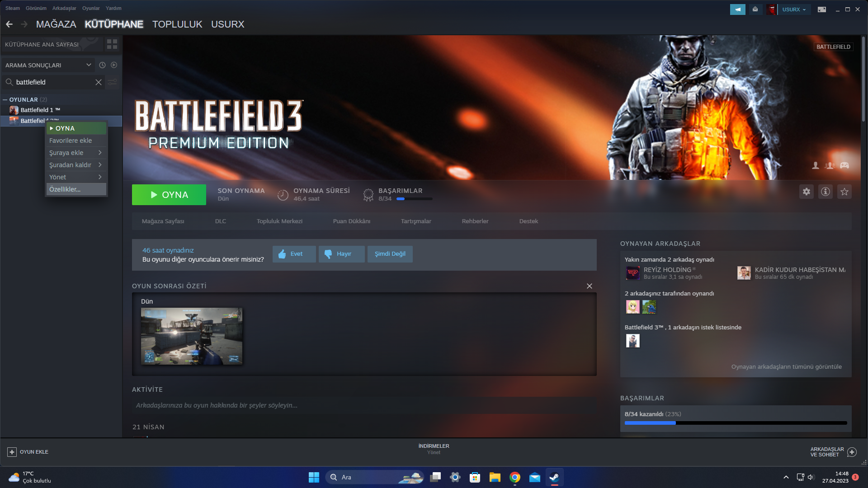Open the Steam menu
868x488 pixels.
[x=13, y=8]
